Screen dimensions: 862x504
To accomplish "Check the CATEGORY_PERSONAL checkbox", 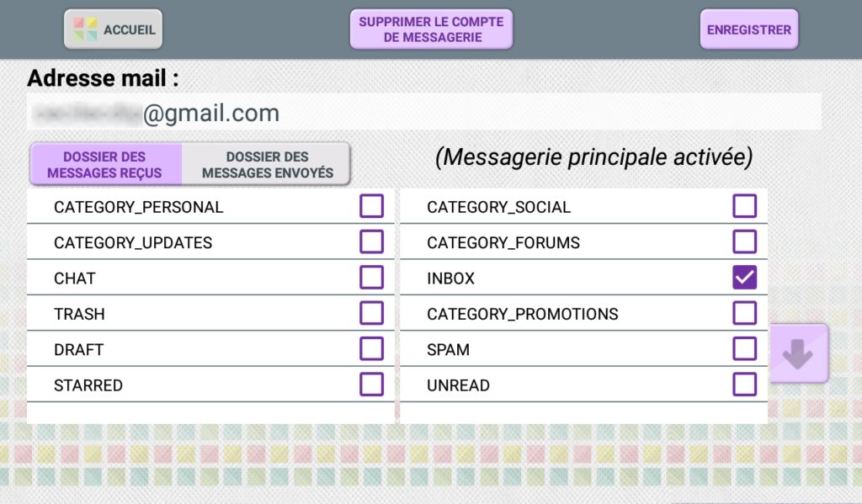I will point(371,206).
